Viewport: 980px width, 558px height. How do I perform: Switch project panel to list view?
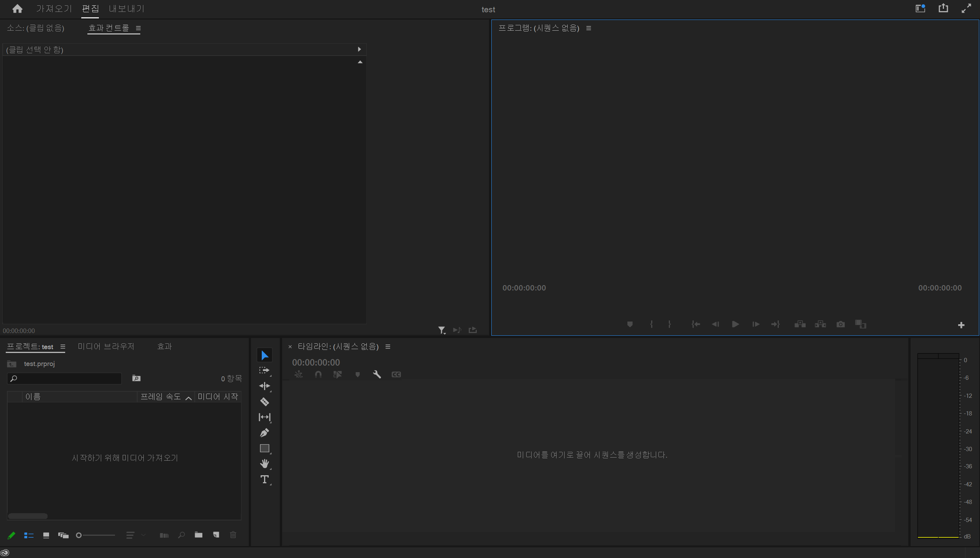click(29, 535)
